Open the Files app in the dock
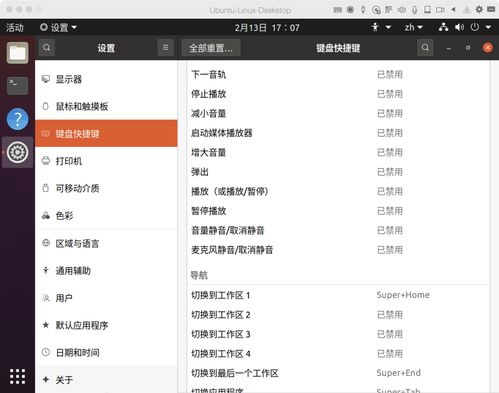Image resolution: width=499 pixels, height=393 pixels. [x=17, y=53]
